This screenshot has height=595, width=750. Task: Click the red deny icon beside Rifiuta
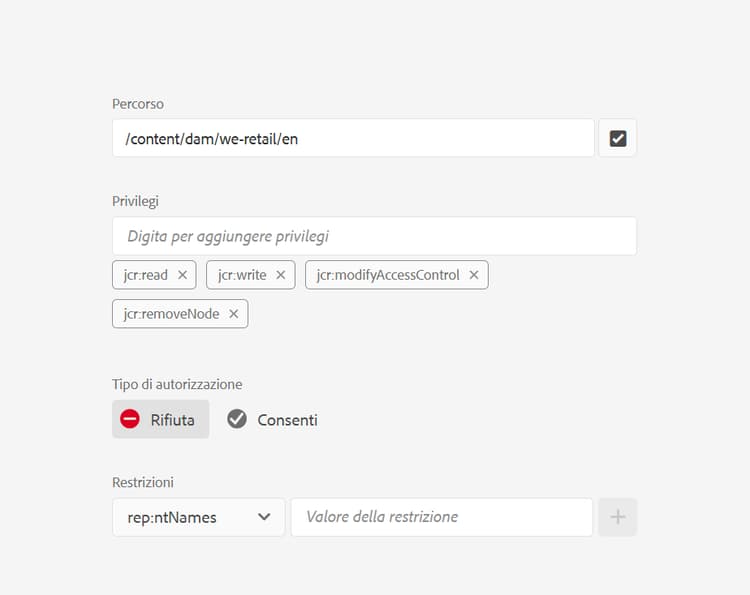click(x=130, y=420)
